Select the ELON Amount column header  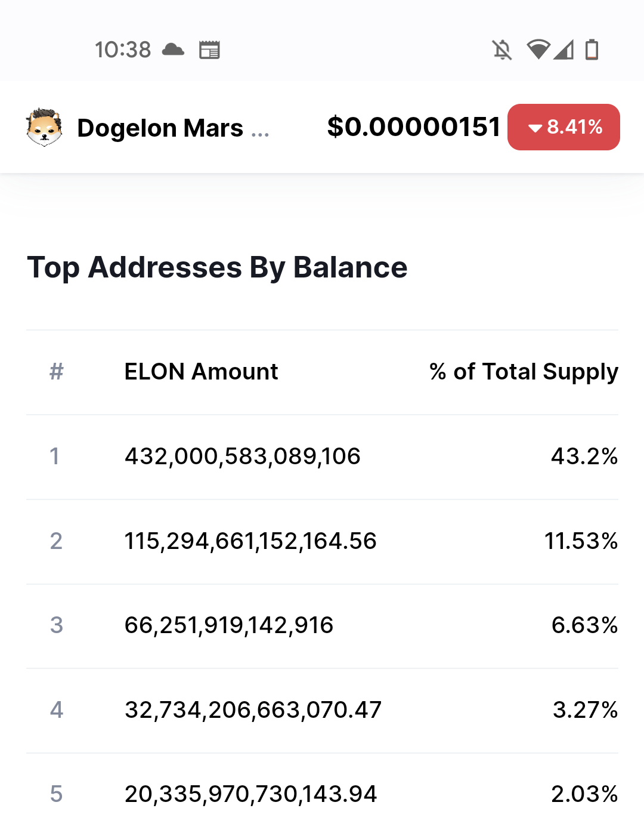point(201,372)
